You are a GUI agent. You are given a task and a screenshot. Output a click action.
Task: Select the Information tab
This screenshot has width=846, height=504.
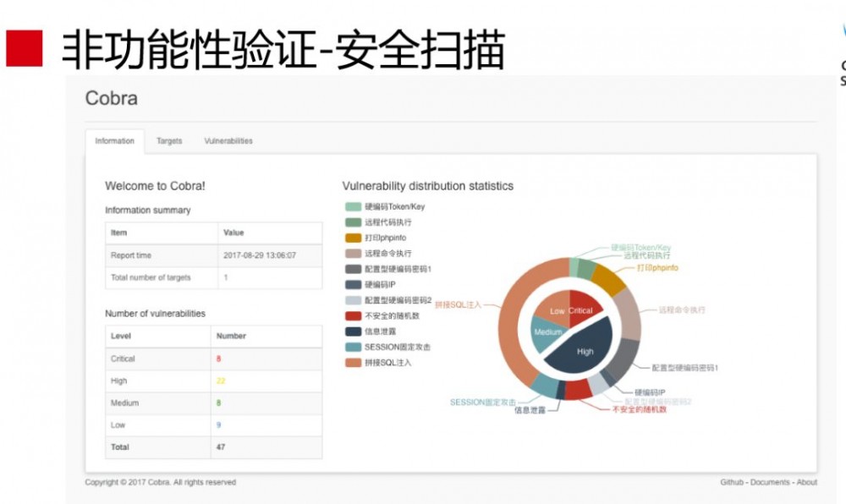[115, 141]
